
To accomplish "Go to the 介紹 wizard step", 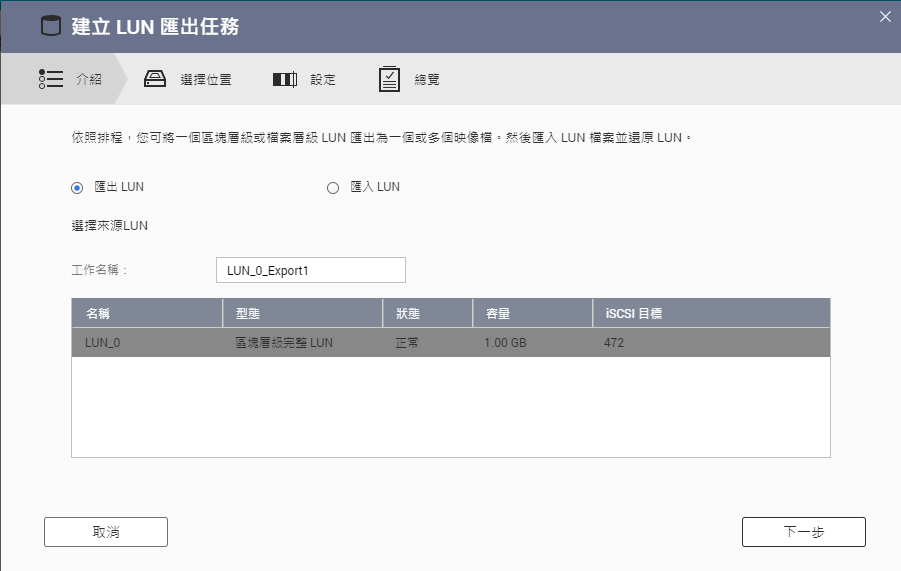I will [x=89, y=79].
